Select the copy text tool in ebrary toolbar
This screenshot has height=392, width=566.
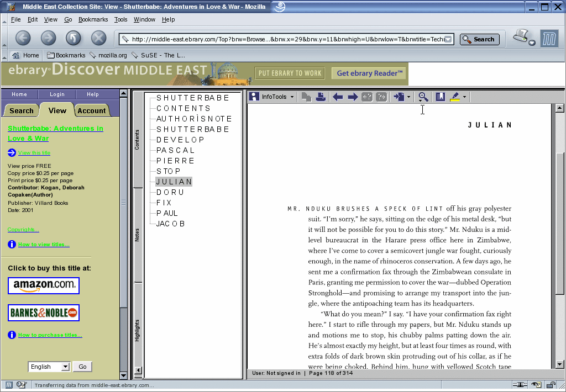coord(306,97)
